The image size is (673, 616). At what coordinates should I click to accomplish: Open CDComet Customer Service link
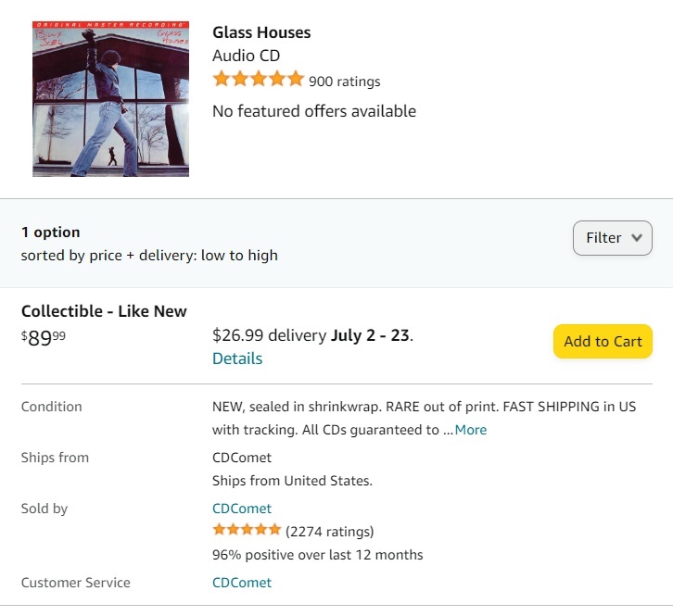242,583
